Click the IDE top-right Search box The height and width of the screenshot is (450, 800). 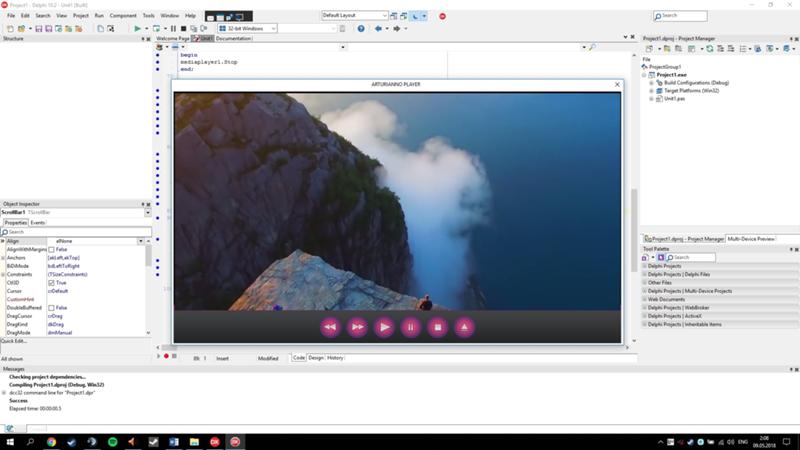680,16
